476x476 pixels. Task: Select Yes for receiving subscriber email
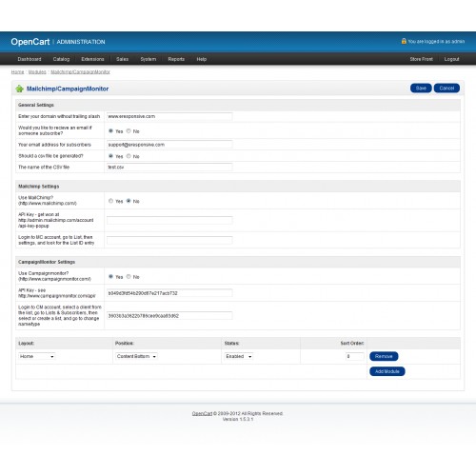pyautogui.click(x=110, y=130)
